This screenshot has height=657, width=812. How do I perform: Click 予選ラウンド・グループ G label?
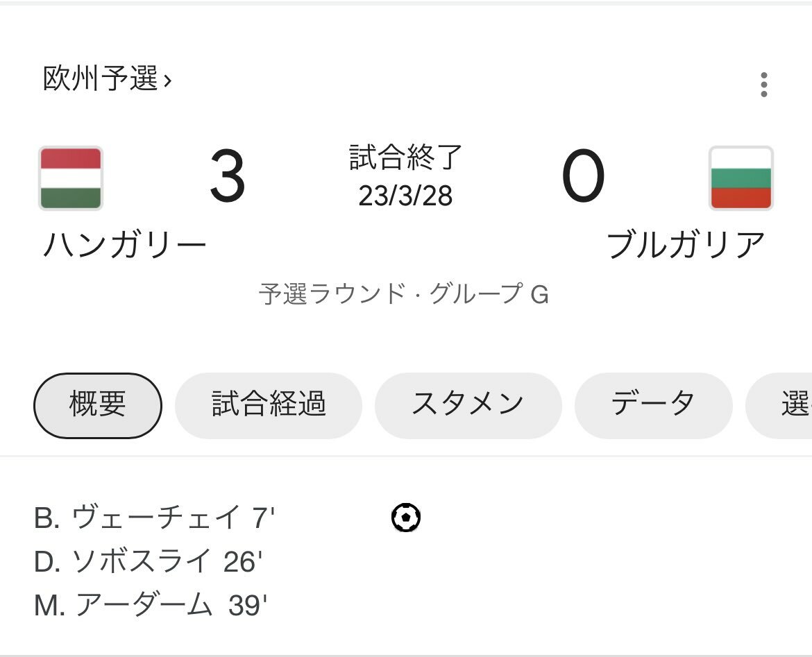(403, 294)
